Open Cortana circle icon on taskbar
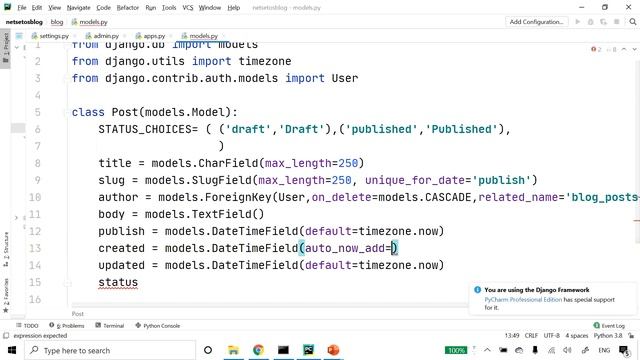 click(x=208, y=350)
